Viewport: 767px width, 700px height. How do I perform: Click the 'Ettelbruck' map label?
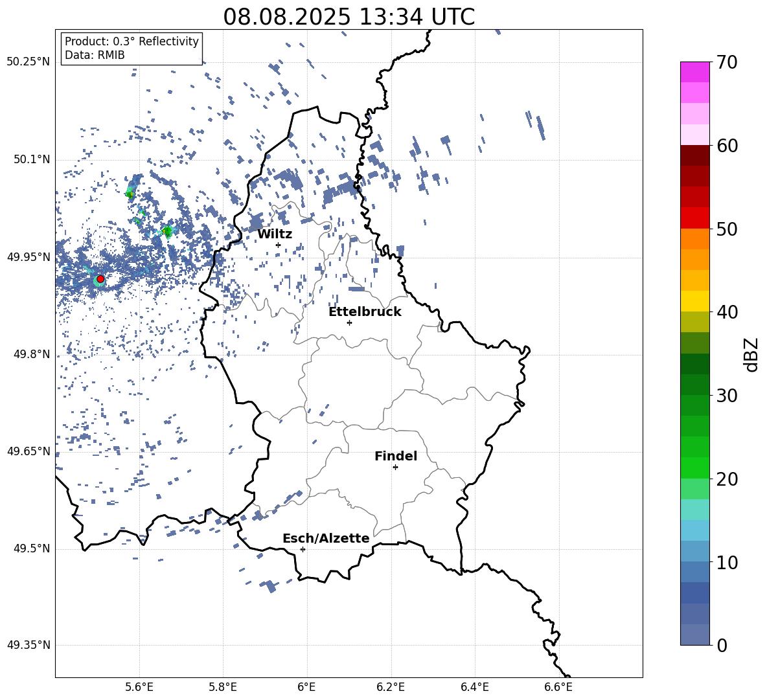[x=365, y=311]
